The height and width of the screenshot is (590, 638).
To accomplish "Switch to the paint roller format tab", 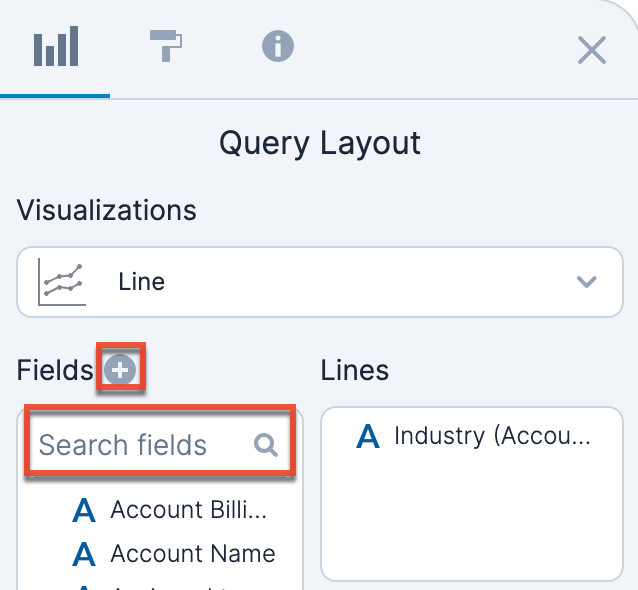I will click(166, 46).
